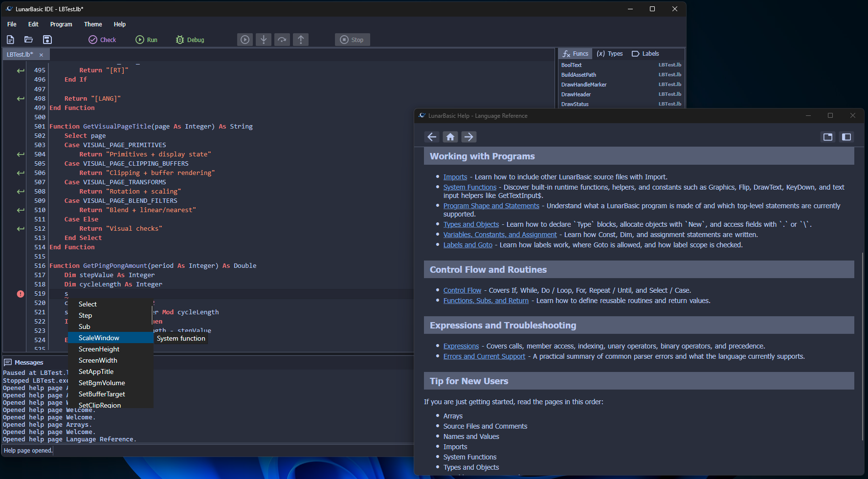The width and height of the screenshot is (868, 479).
Task: Toggle the help side panel view
Action: (846, 137)
